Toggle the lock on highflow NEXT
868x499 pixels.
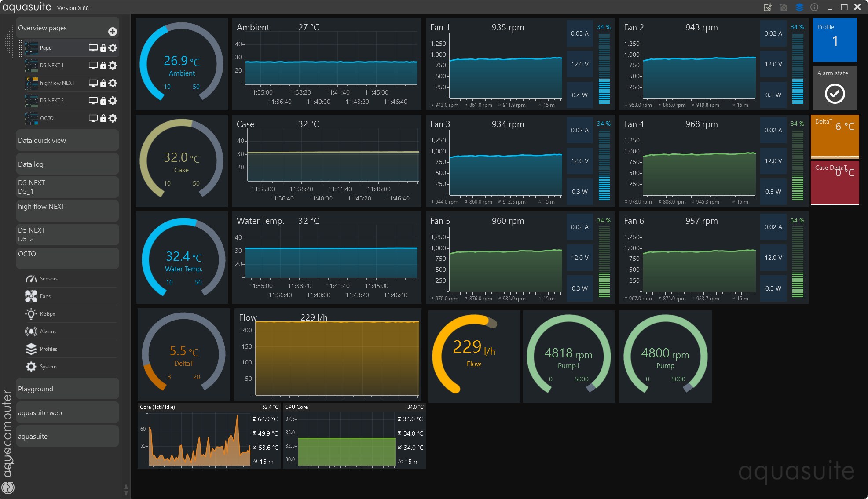[103, 83]
